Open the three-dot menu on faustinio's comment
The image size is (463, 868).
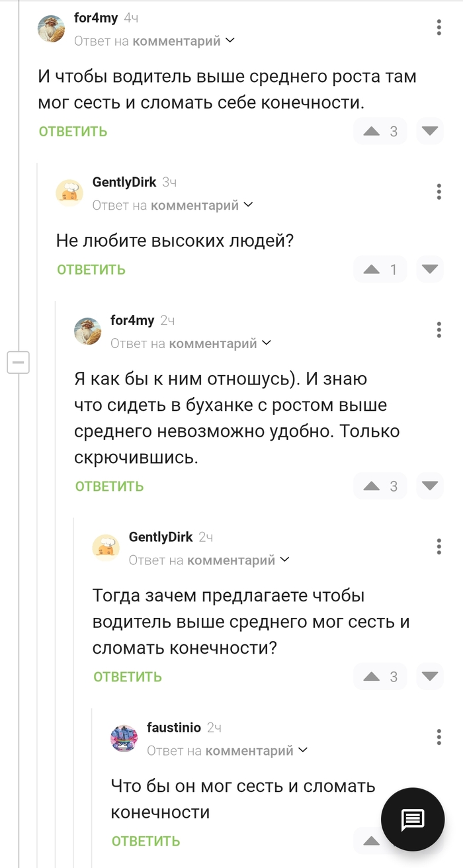[x=438, y=736]
